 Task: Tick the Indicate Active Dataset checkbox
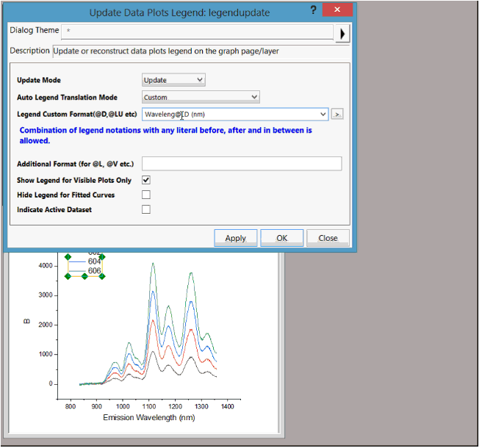click(146, 209)
